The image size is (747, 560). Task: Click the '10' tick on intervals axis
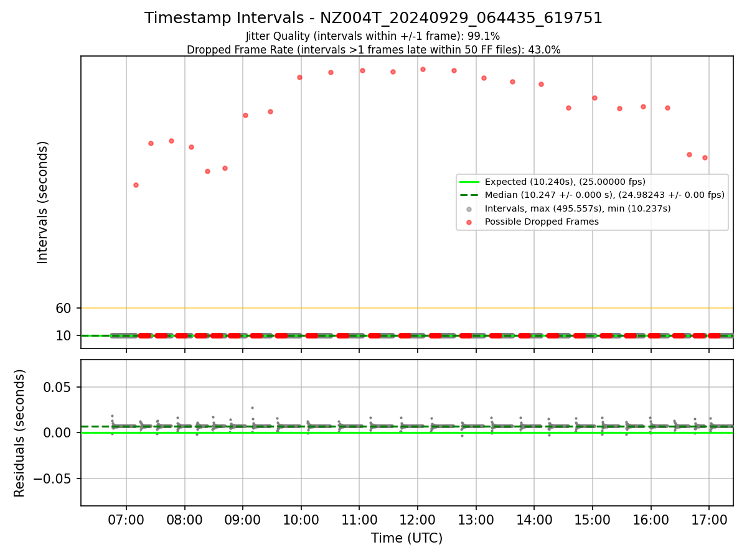[x=64, y=335]
